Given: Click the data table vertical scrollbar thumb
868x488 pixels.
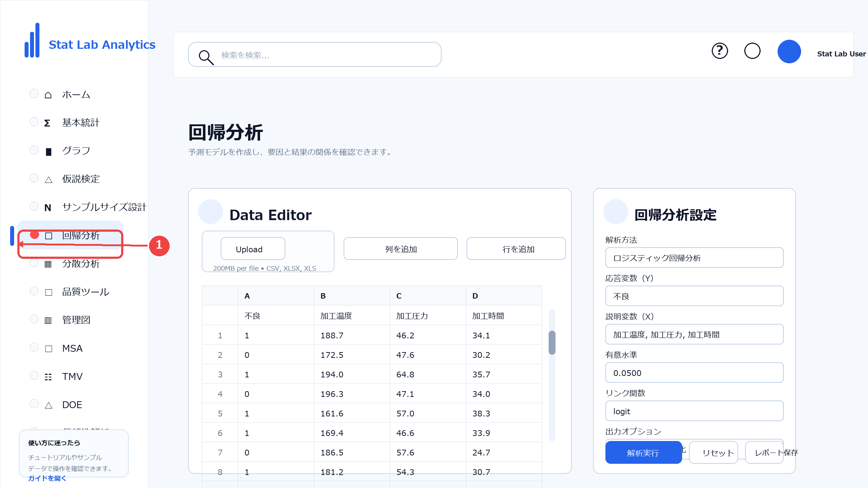Looking at the screenshot, I should [x=552, y=343].
